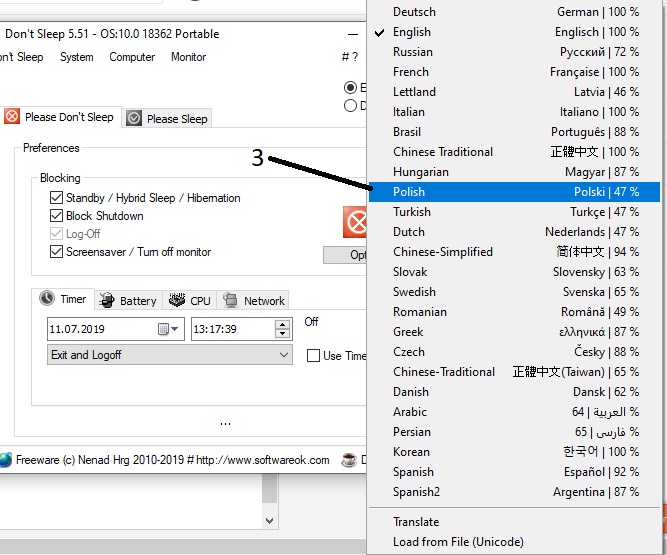Viewport: 667px width, 555px height.
Task: Click the coffee cup donate icon
Action: (x=349, y=460)
